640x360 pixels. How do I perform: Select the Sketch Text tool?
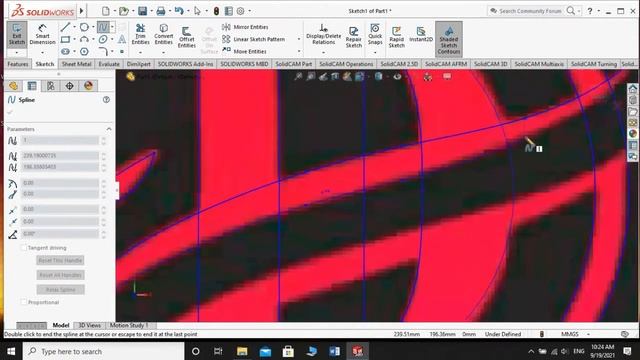click(122, 40)
